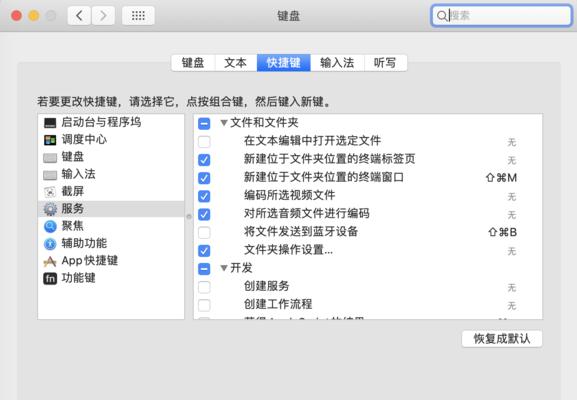Enable 将文件发送到蓝牙设备 checkbox
The image size is (577, 400).
coord(204,232)
